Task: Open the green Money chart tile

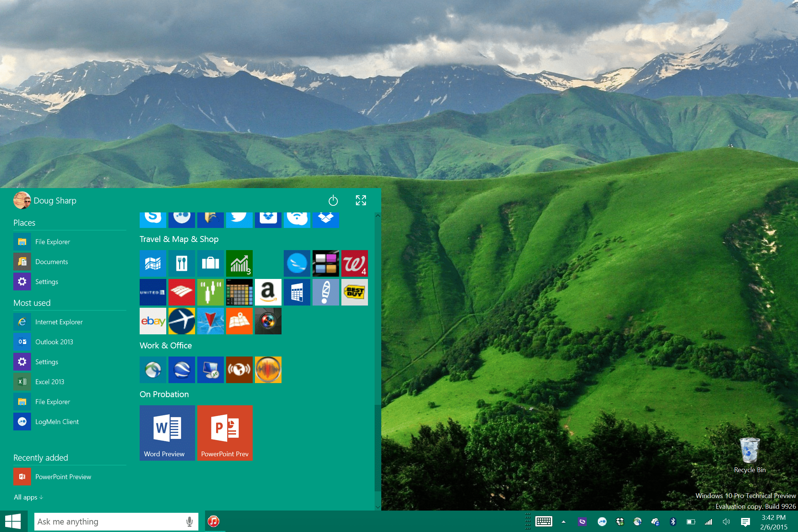Action: (239, 263)
